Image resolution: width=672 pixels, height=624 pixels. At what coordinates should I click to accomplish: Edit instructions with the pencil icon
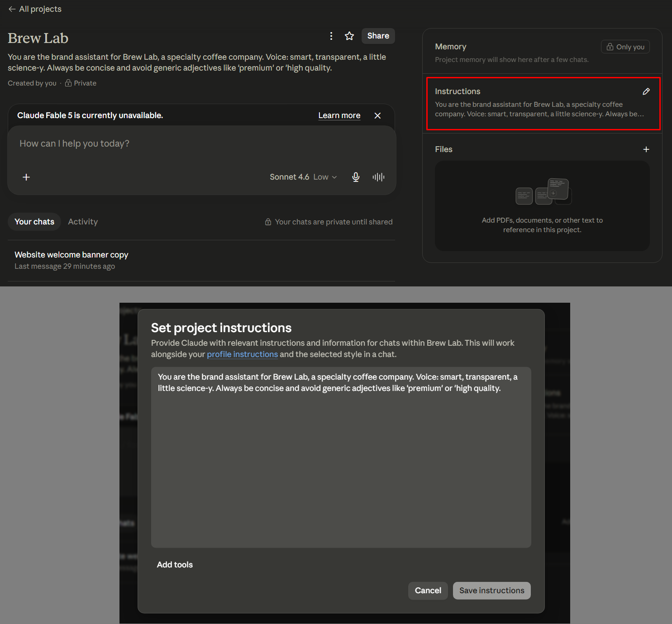point(646,91)
